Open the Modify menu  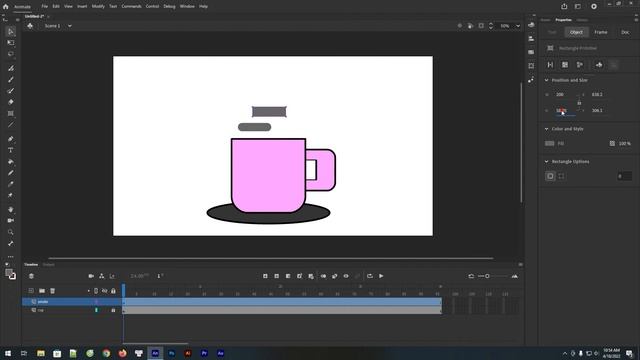(x=98, y=7)
